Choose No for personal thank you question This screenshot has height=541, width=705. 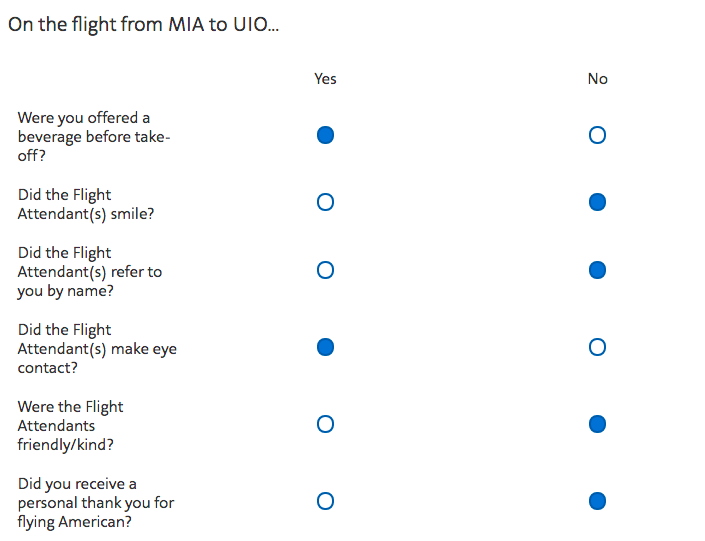click(x=597, y=501)
